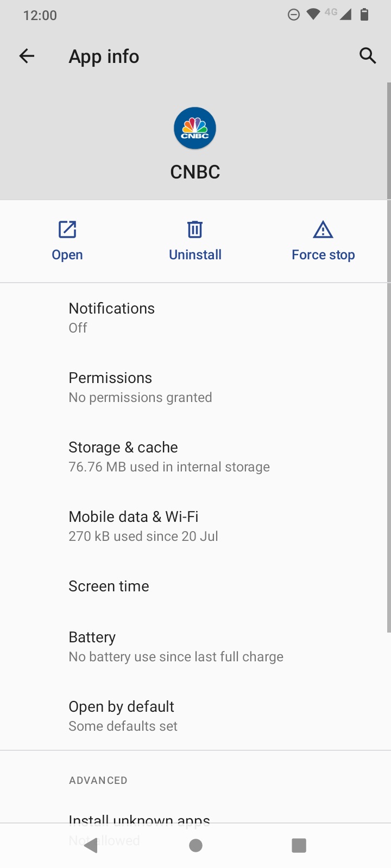
Task: Tap the Uninstall trash icon
Action: tap(195, 229)
